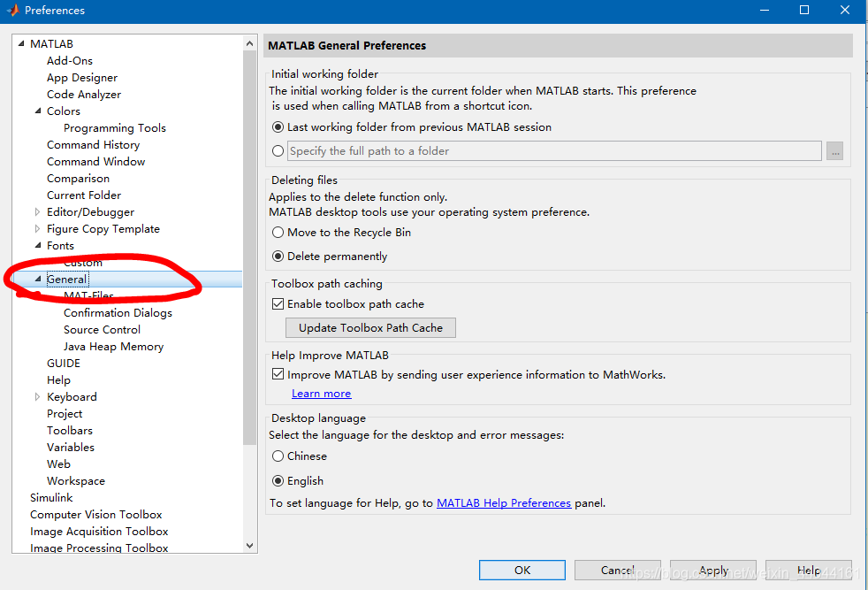Click the Apply button
This screenshot has height=590, width=868.
click(713, 570)
